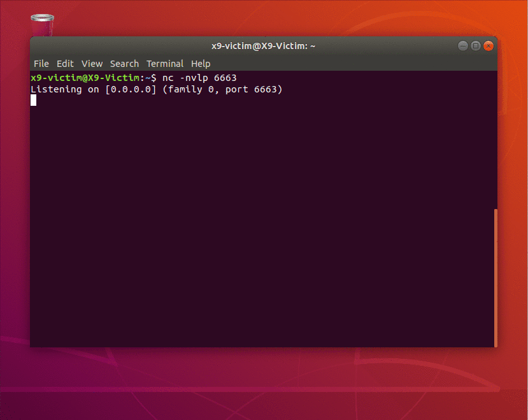Image resolution: width=528 pixels, height=420 pixels.
Task: Open the Edit menu
Action: click(x=65, y=64)
